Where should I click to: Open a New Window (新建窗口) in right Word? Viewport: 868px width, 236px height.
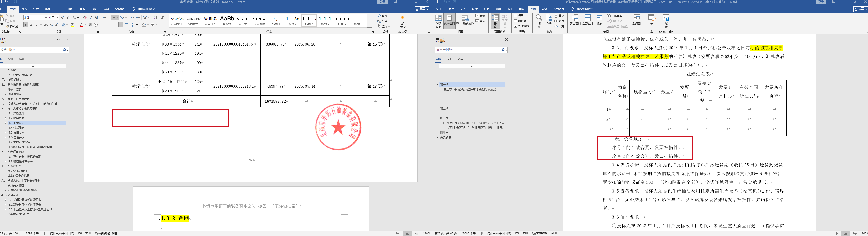tap(575, 20)
